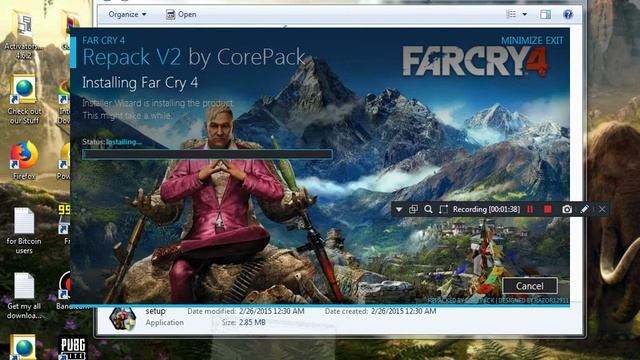Click the installation progress bar
Viewport: 640px width, 360px height.
207,154
